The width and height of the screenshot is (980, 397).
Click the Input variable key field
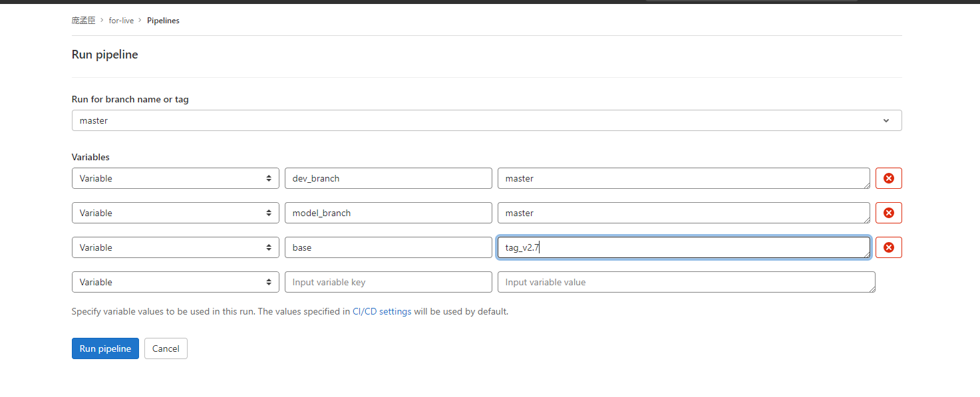pyautogui.click(x=389, y=282)
